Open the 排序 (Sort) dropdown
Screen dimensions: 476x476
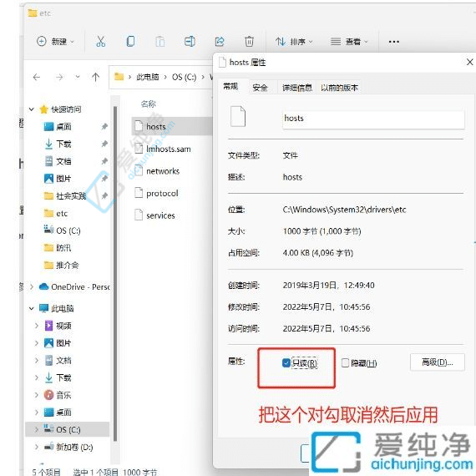click(x=294, y=41)
